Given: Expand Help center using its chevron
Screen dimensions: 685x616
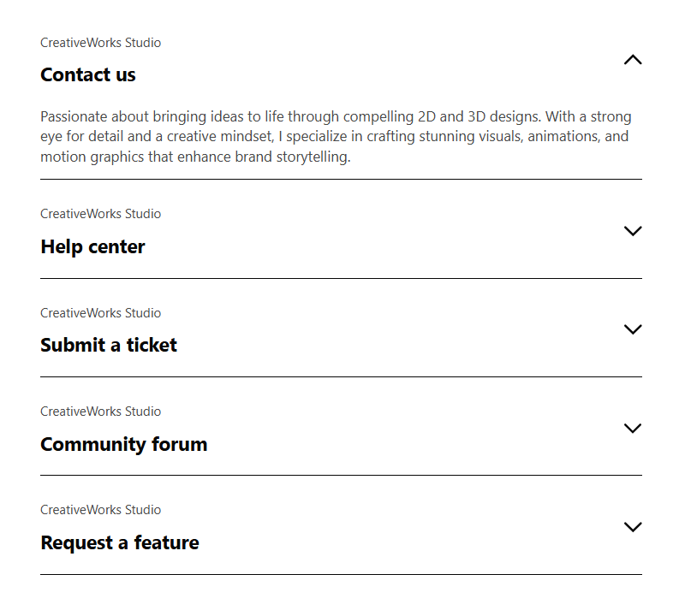Looking at the screenshot, I should tap(633, 231).
